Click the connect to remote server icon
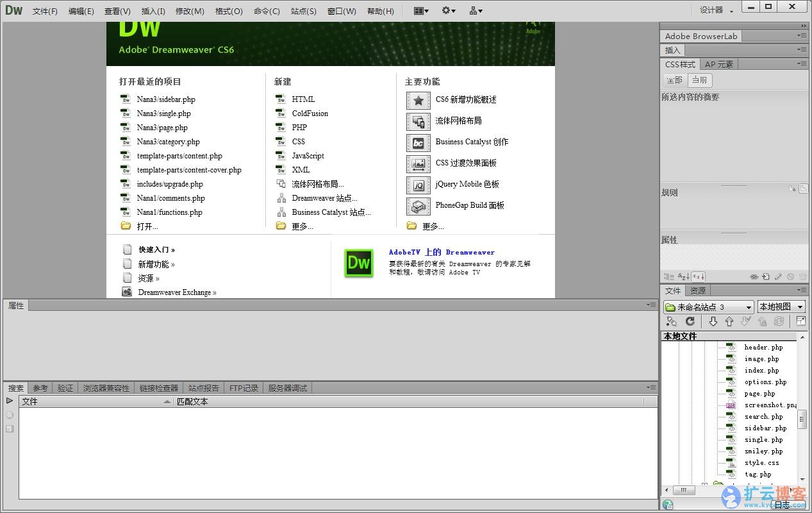The height and width of the screenshot is (513, 812). click(x=671, y=321)
